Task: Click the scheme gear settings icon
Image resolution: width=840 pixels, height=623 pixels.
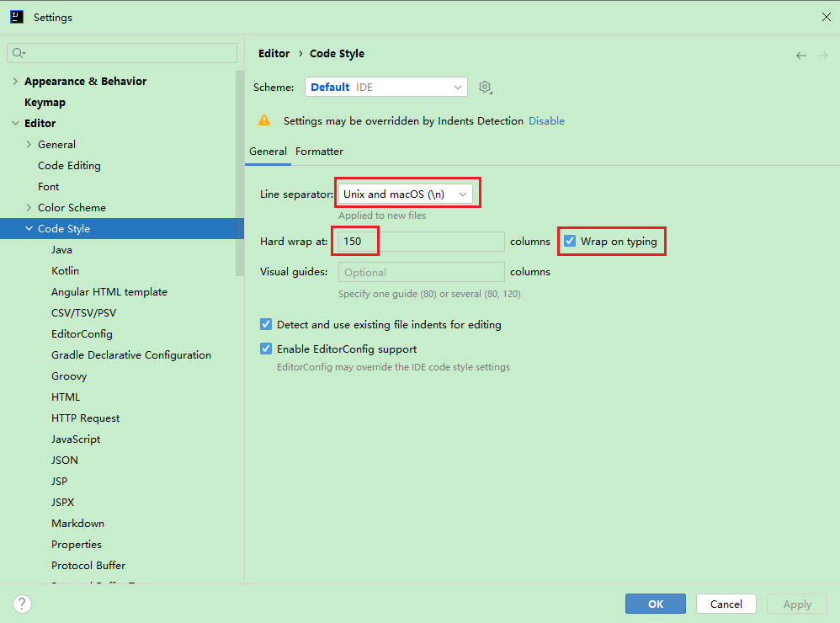Action: coord(485,88)
